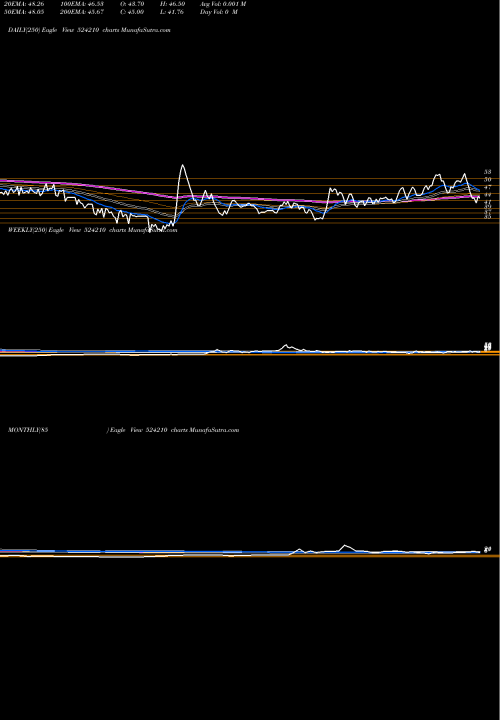Select the high price 'H:' value
Image resolution: width=500 pixels, height=720 pixels.
(172, 4)
